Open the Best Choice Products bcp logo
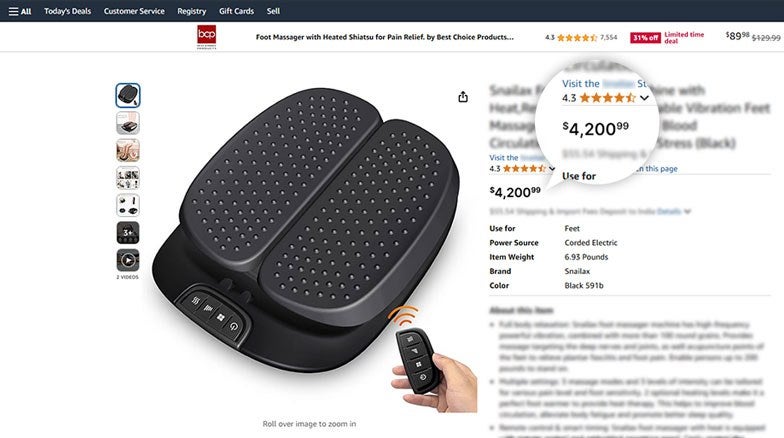784x438 pixels. pyautogui.click(x=206, y=37)
